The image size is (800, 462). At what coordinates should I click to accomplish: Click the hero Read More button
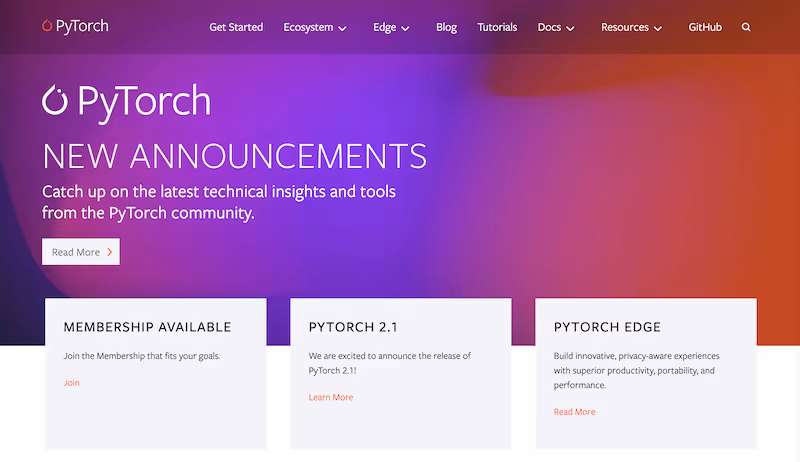point(81,251)
